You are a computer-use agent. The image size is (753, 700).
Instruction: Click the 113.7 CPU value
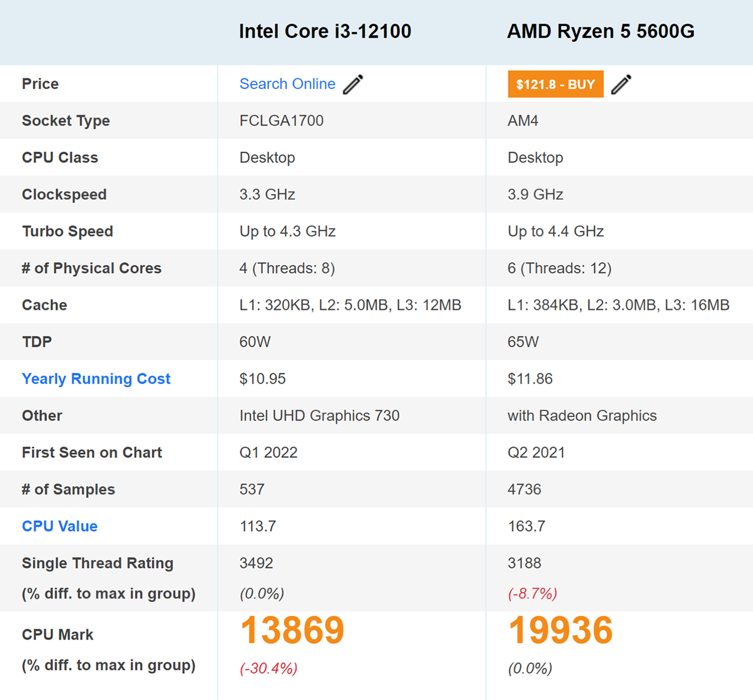258,526
